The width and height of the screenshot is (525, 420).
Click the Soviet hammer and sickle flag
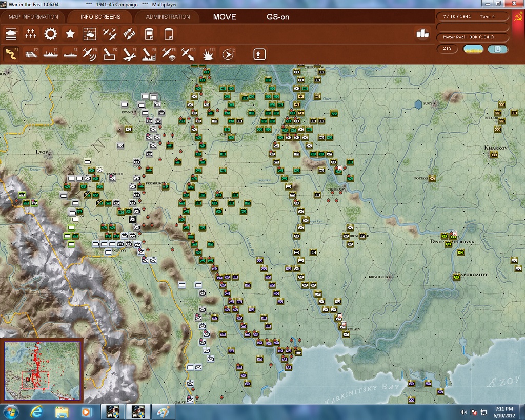click(518, 17)
